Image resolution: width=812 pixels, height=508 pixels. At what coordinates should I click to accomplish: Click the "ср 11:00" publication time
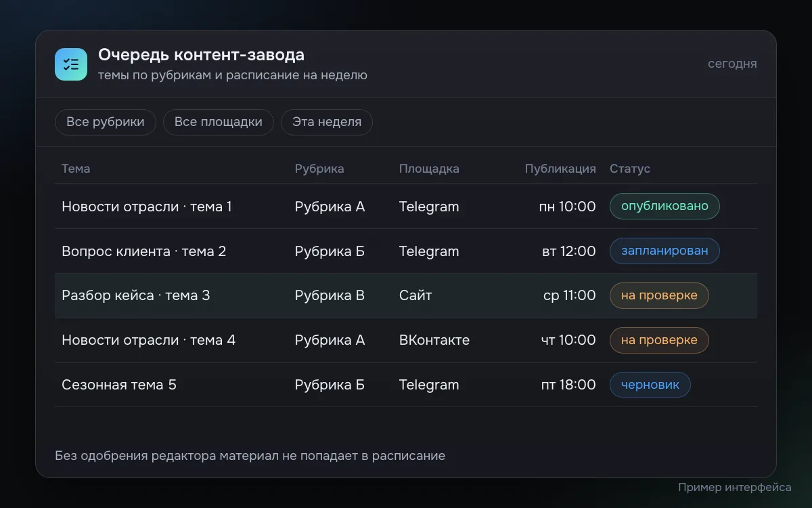(x=569, y=295)
